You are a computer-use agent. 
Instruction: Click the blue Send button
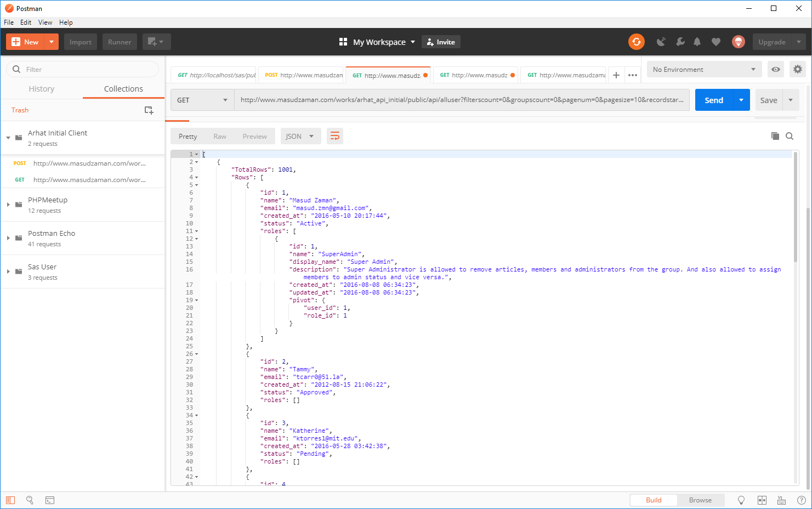coord(713,100)
